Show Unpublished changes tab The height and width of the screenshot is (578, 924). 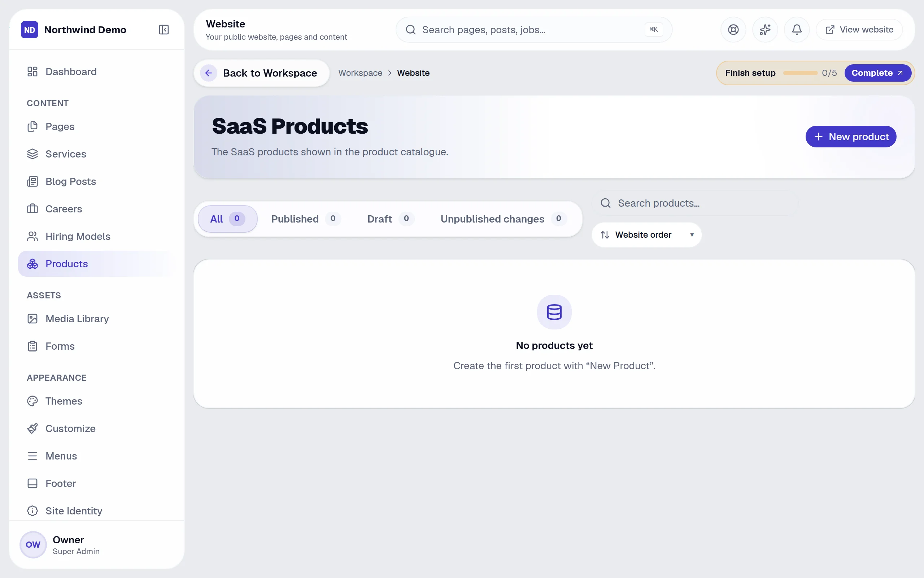[503, 219]
